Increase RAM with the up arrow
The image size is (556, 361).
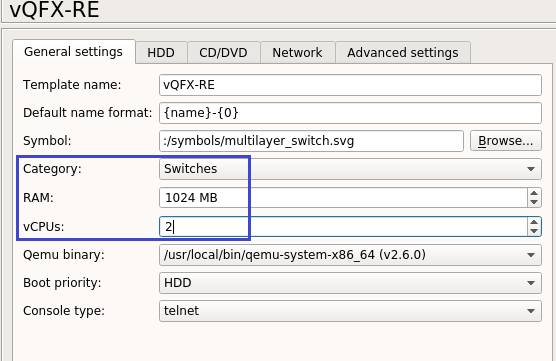(x=534, y=193)
